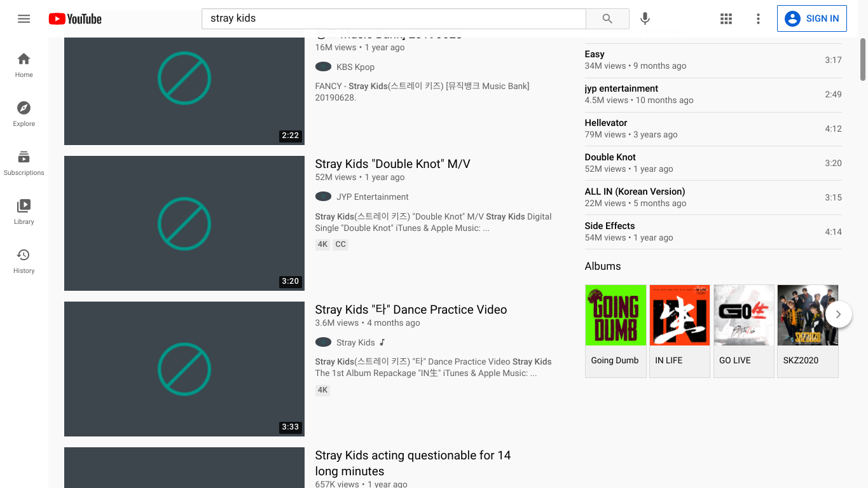Click the 3:33 duration on thumbnail
Viewport: 868px width, 488px height.
coord(290,427)
